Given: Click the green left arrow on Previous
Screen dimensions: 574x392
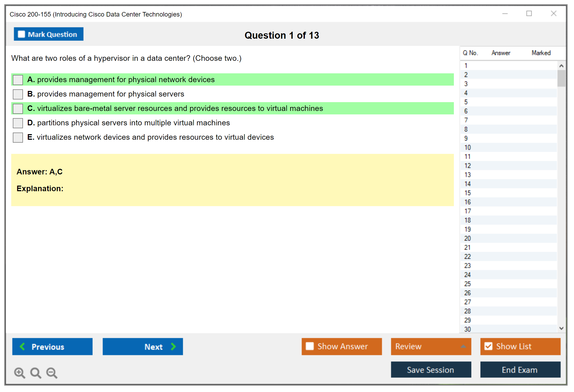Looking at the screenshot, I should point(22,346).
